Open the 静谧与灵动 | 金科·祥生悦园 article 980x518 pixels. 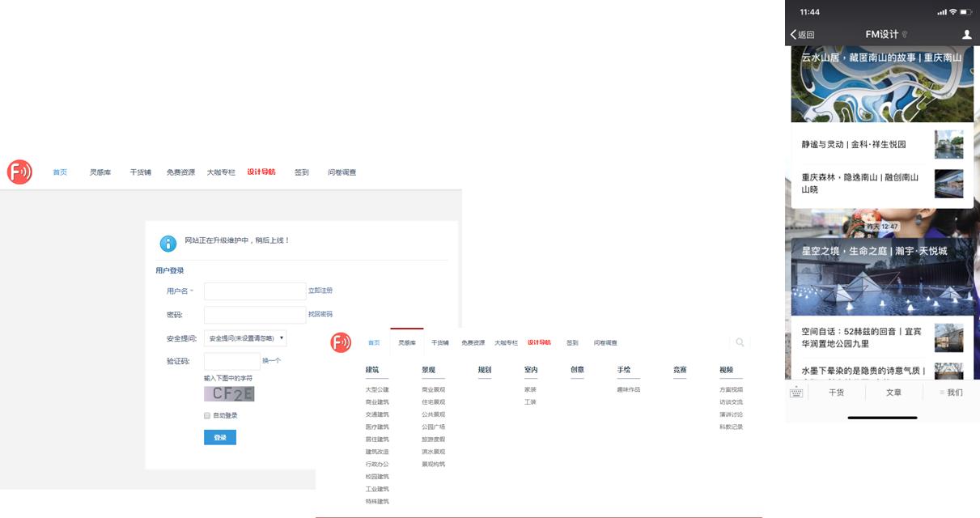pos(882,144)
